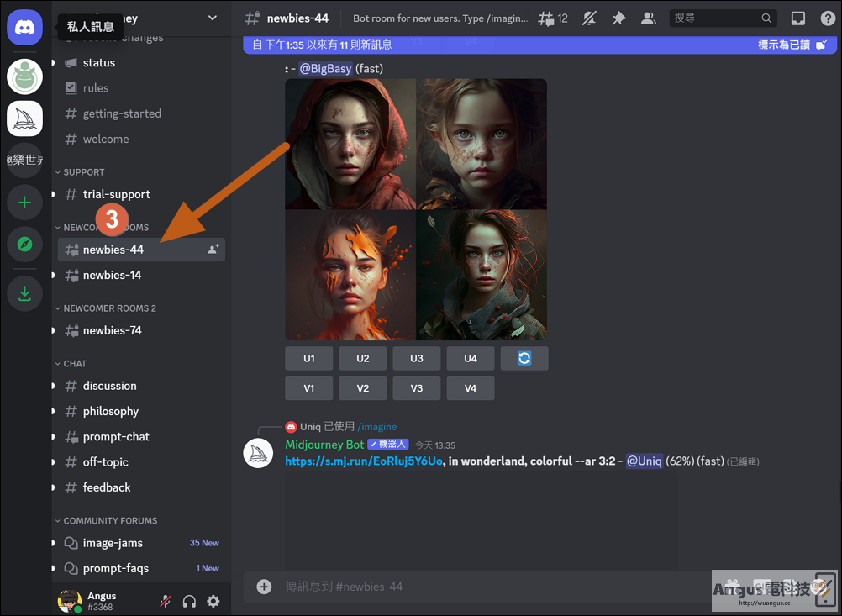Click the regenerate refresh button

point(524,358)
